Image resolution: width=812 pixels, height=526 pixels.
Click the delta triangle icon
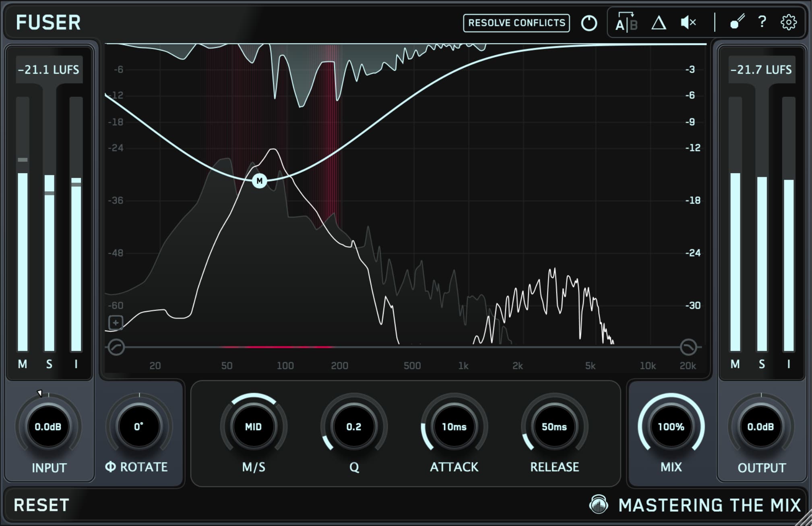coord(659,23)
